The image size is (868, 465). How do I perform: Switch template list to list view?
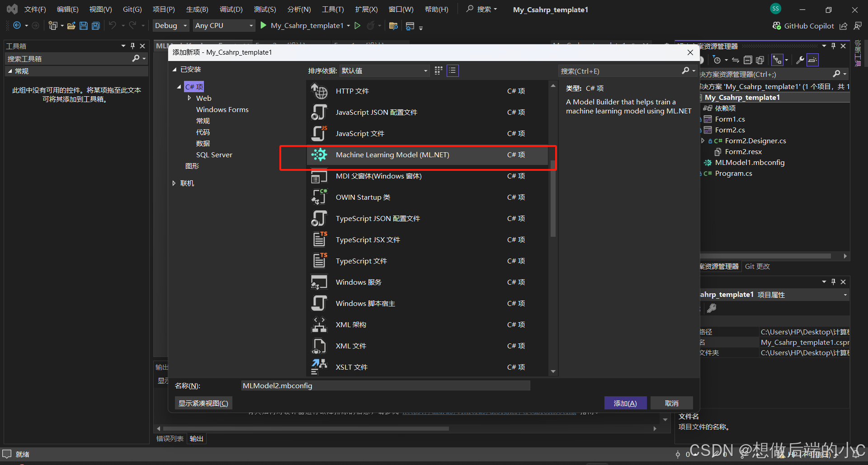(453, 70)
